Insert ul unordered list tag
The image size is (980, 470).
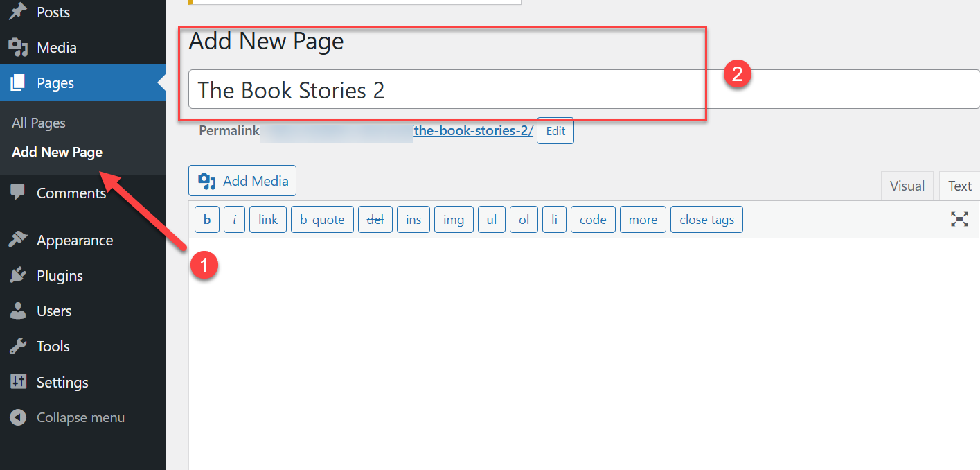click(492, 220)
